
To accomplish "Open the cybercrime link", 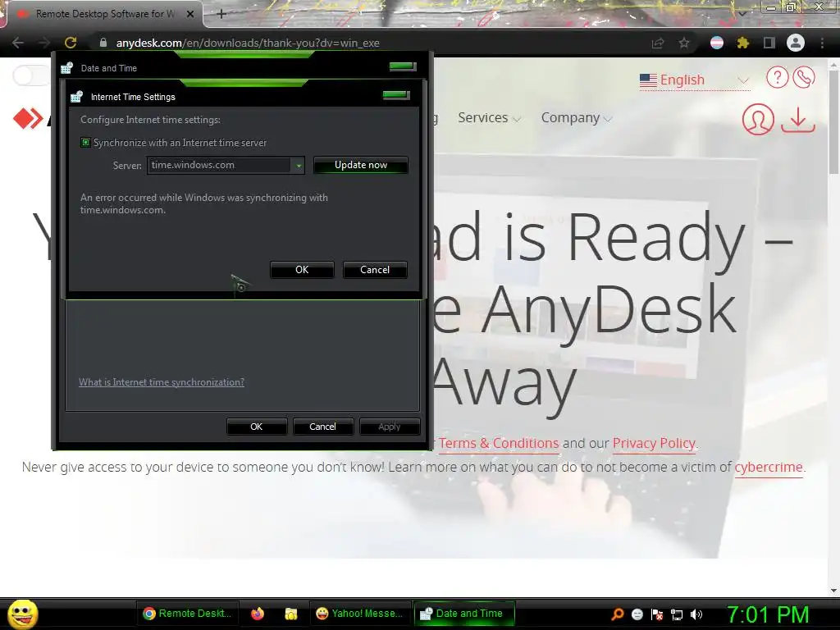I will tap(768, 467).
